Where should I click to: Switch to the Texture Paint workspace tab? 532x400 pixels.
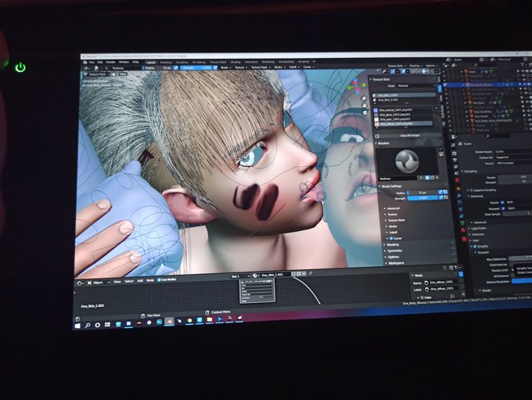click(x=217, y=62)
